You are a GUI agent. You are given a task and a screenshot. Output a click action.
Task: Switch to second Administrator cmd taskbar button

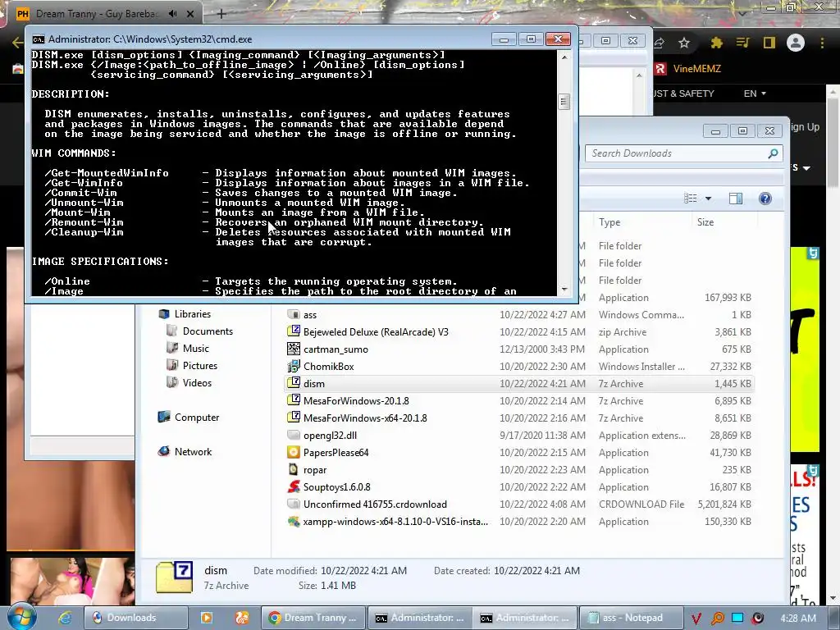coord(525,618)
